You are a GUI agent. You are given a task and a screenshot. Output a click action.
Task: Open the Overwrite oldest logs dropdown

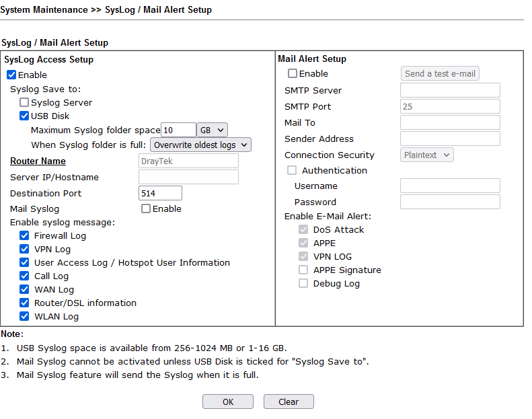[200, 145]
